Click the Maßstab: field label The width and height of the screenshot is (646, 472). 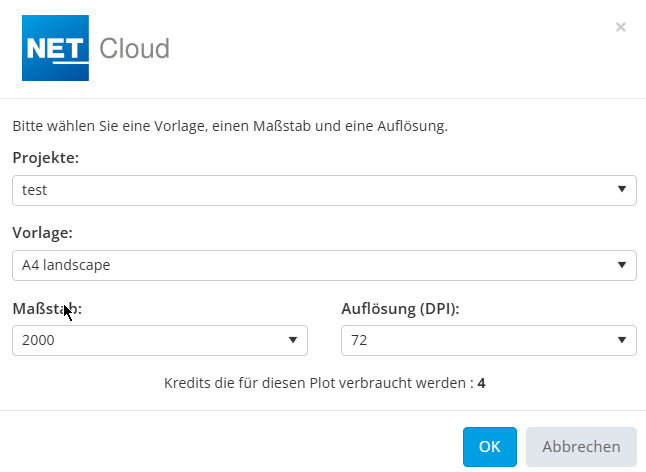(x=46, y=309)
